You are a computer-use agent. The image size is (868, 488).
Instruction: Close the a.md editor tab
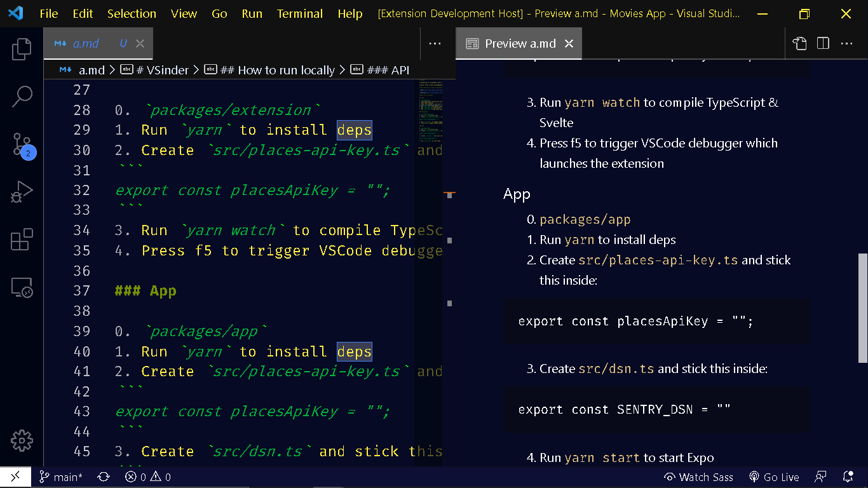point(140,43)
